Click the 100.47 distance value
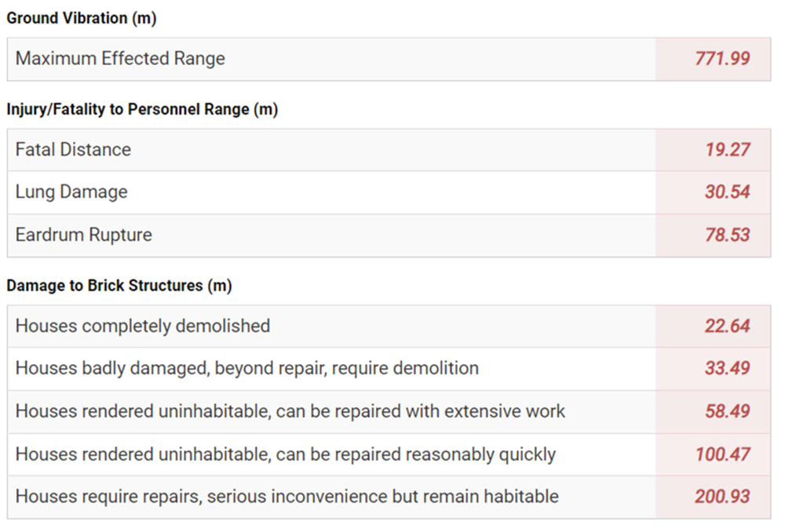 click(x=722, y=454)
